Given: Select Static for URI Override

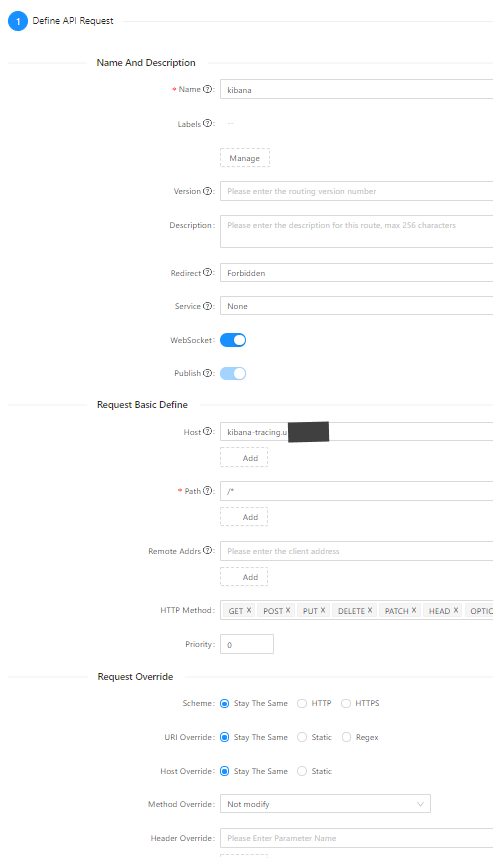Looking at the screenshot, I should tap(301, 738).
